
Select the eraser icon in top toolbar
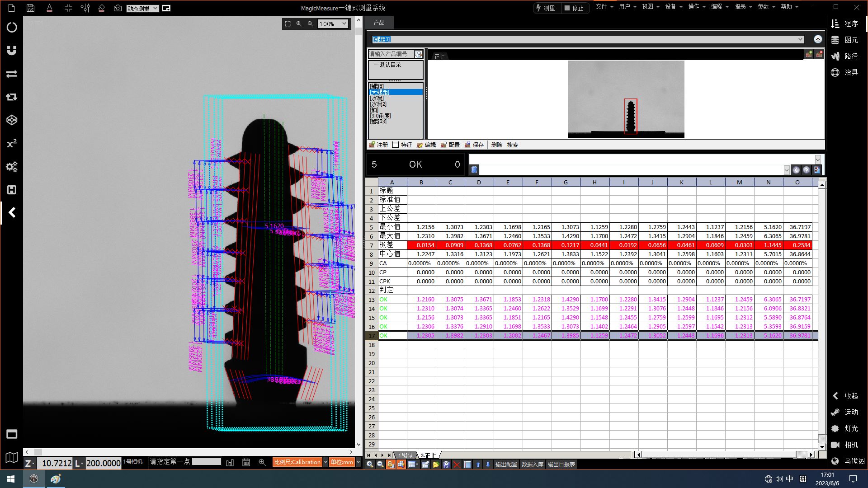coord(101,8)
